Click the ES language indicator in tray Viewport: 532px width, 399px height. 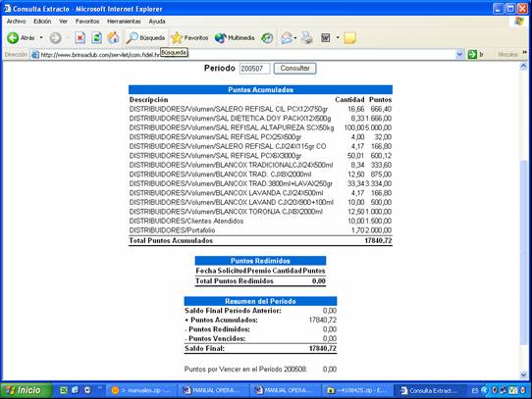click(x=475, y=390)
